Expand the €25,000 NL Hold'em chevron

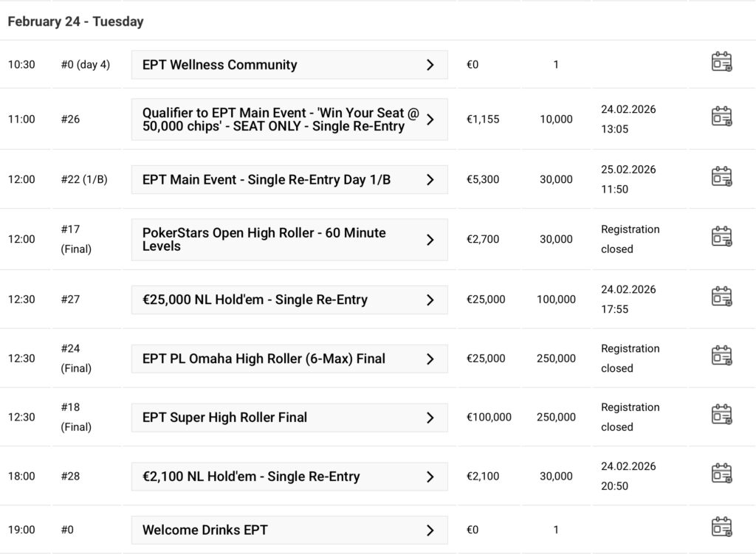click(x=430, y=299)
